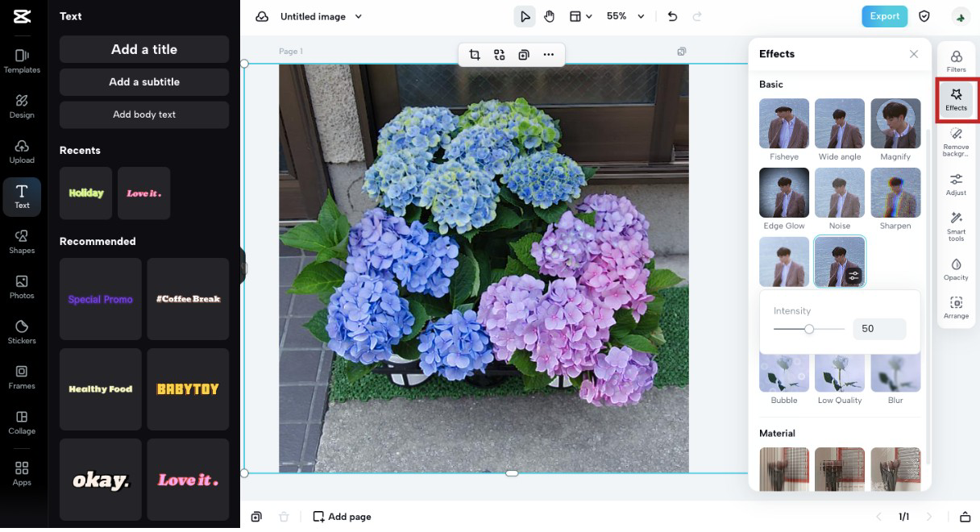Close the Effects panel
The height and width of the screenshot is (532, 980).
click(914, 54)
